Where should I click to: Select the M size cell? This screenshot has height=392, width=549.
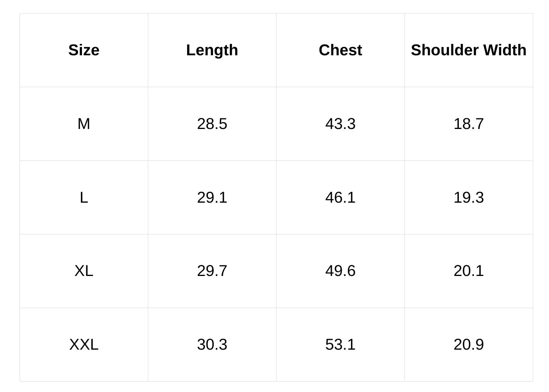[84, 124]
